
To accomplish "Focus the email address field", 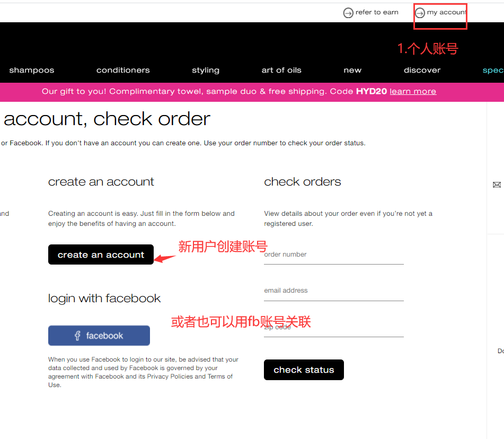I will 334,292.
